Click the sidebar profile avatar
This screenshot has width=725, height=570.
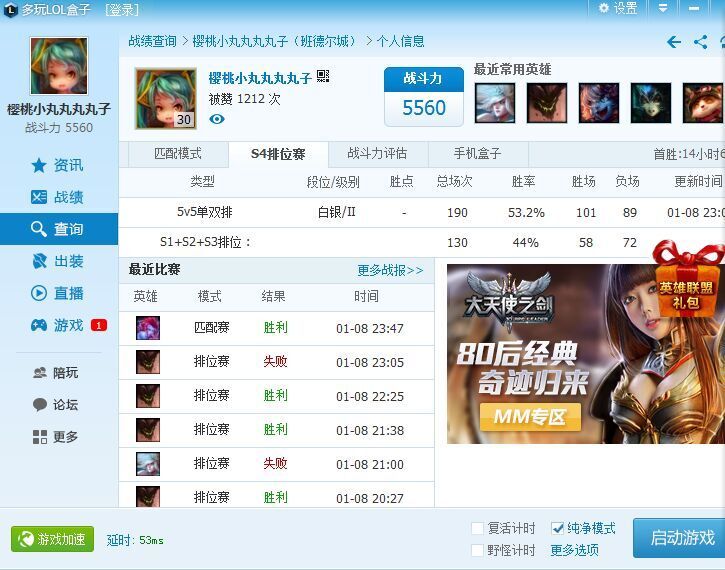click(59, 66)
